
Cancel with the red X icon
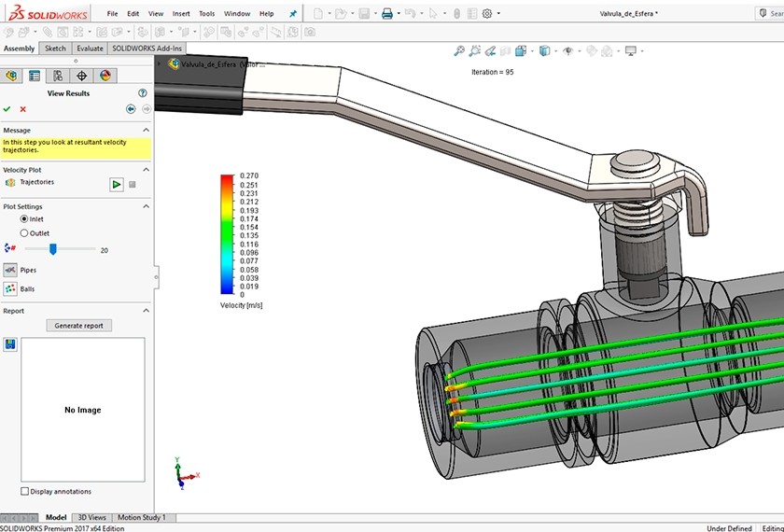coord(23,109)
